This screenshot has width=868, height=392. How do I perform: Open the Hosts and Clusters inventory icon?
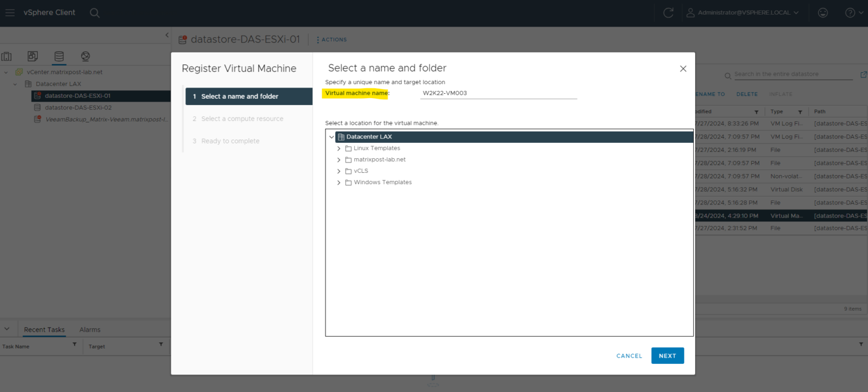7,56
